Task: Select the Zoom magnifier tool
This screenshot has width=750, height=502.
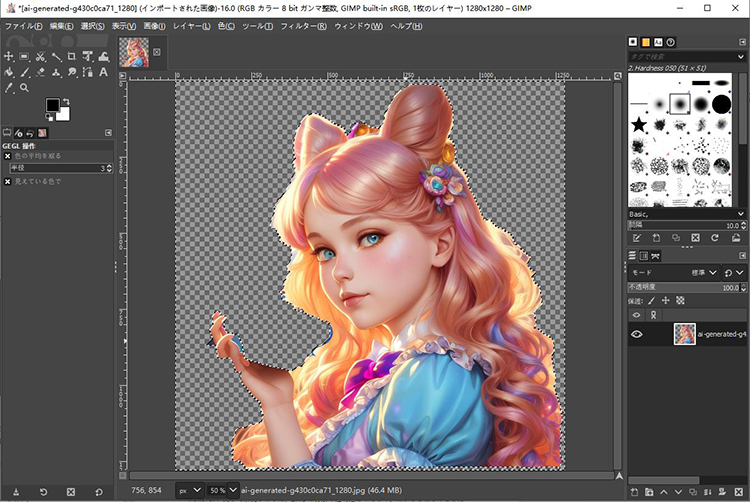Action: coord(25,87)
